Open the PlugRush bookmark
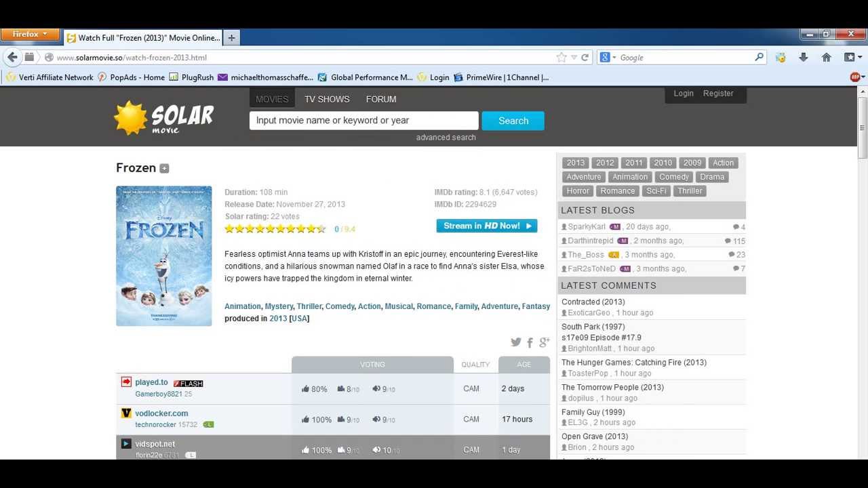868x488 pixels. tap(191, 77)
